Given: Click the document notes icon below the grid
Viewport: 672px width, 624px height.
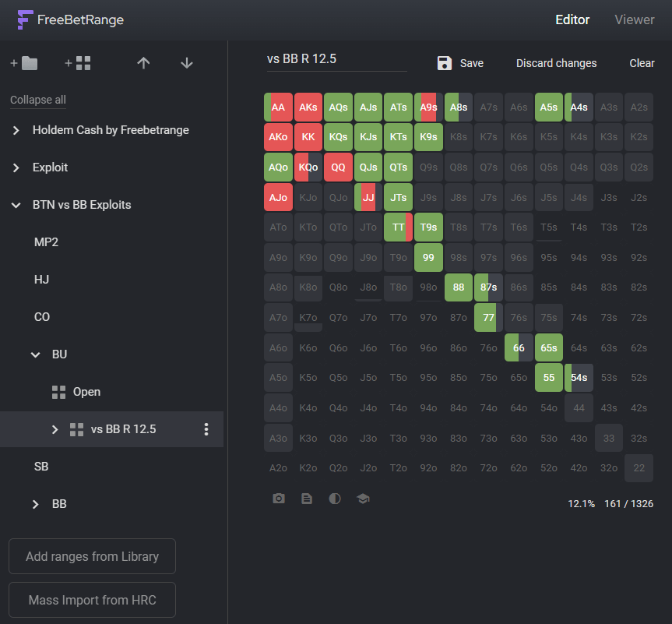Looking at the screenshot, I should pos(307,499).
